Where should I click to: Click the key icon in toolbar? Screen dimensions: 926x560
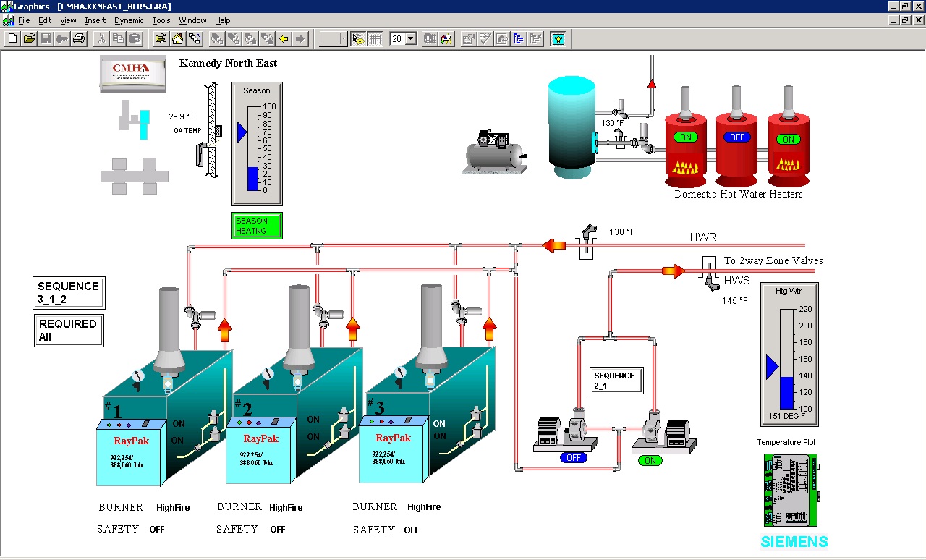[x=62, y=39]
